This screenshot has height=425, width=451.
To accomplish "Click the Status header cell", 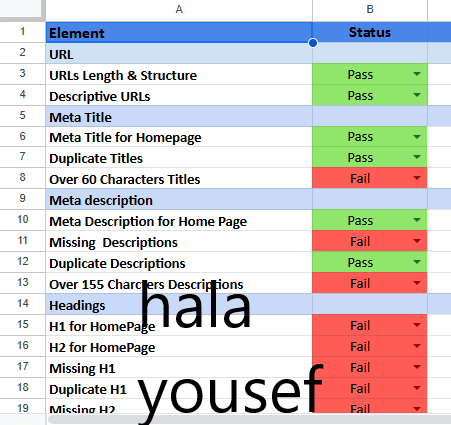I will pyautogui.click(x=370, y=32).
